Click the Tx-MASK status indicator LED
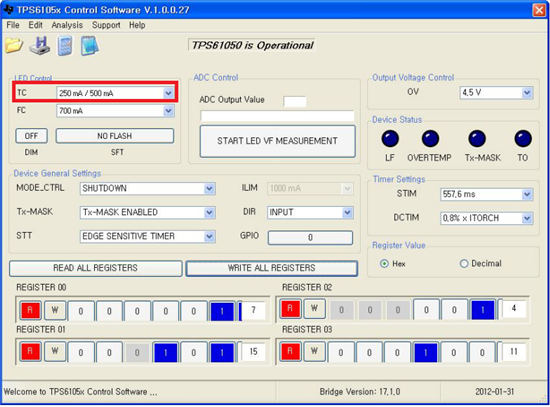 [477, 139]
